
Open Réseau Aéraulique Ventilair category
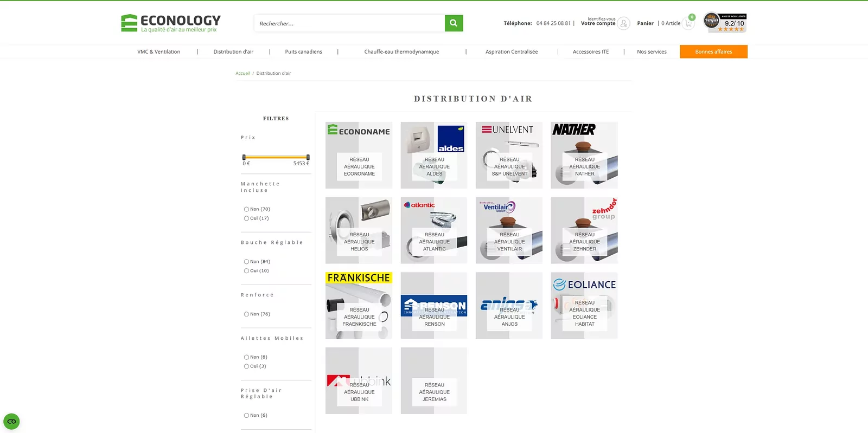[x=509, y=230]
